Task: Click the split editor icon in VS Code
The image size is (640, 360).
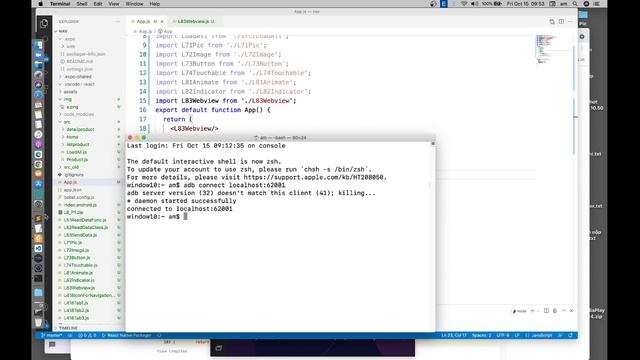Action: (561, 21)
